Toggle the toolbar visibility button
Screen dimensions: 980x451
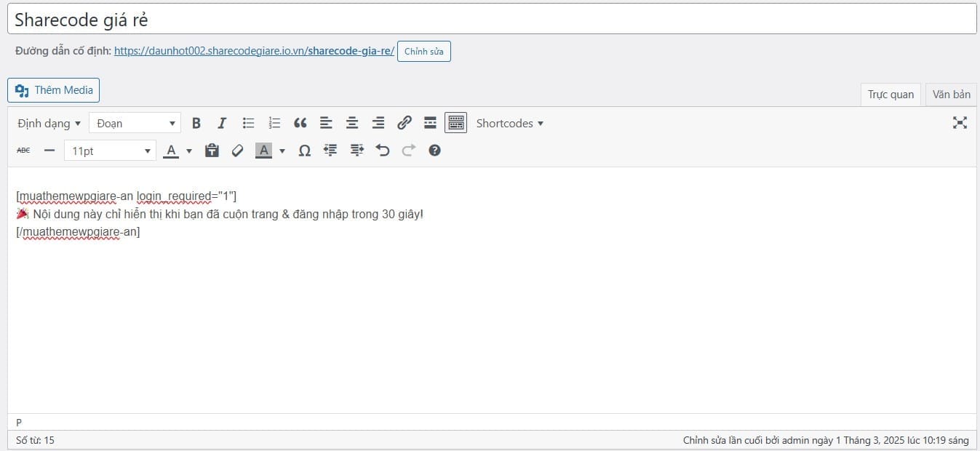click(x=456, y=123)
